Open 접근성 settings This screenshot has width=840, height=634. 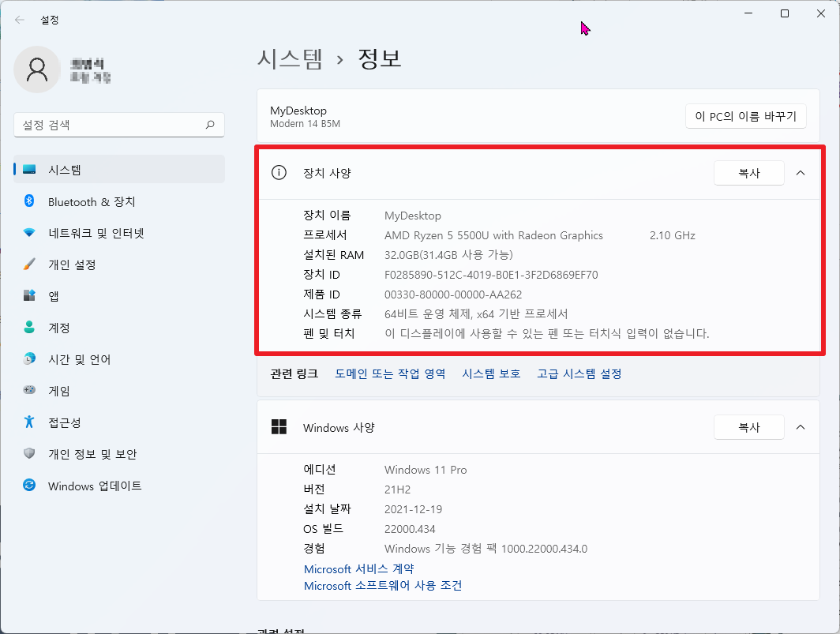pos(65,422)
